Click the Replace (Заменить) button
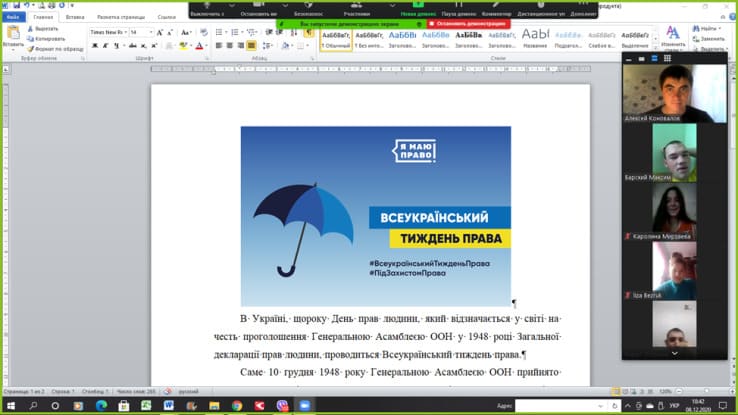 (x=709, y=39)
